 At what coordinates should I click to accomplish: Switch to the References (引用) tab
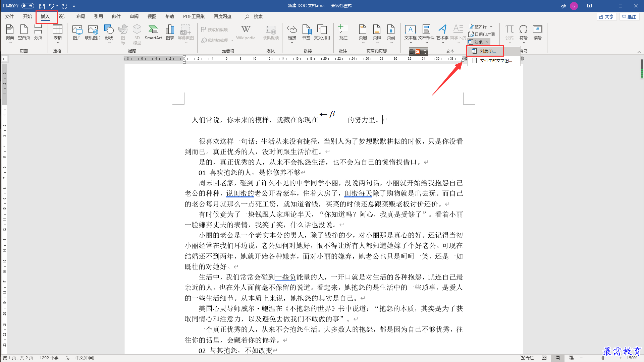(98, 16)
